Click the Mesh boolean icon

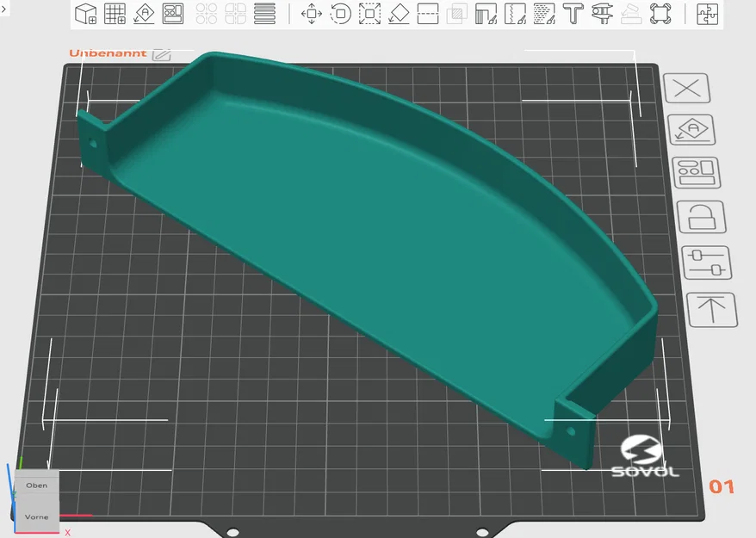point(456,14)
